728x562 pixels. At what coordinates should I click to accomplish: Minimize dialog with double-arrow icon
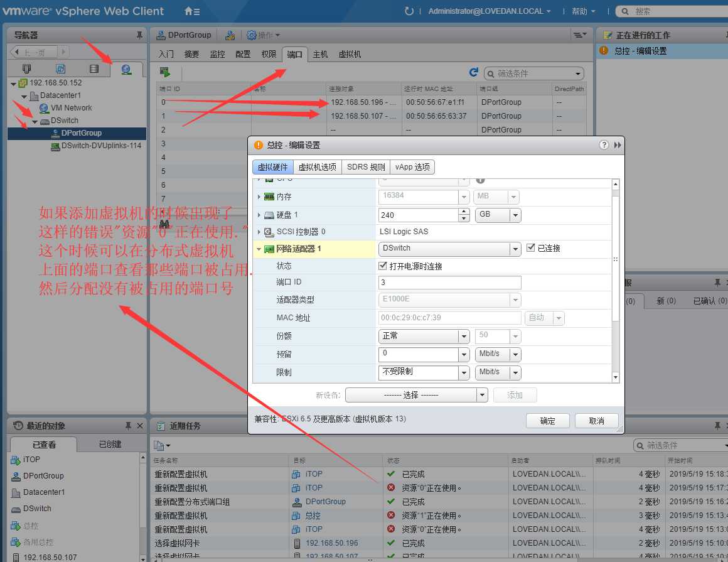click(618, 145)
